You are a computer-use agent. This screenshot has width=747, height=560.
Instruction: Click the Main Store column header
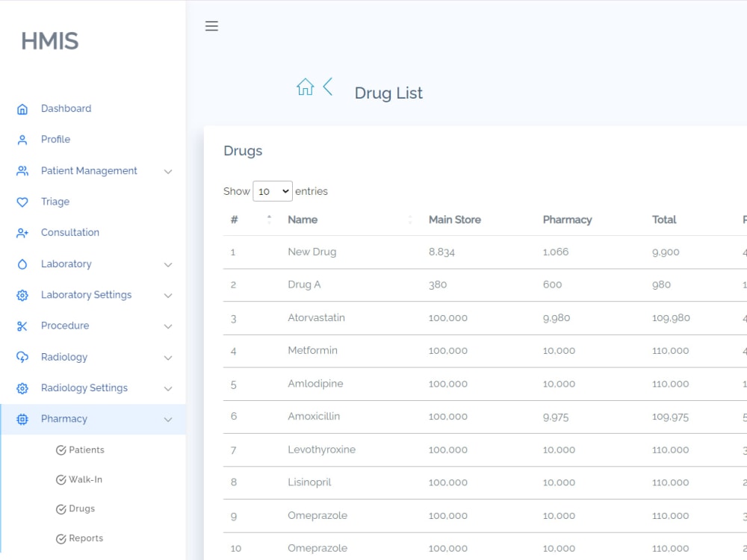pyautogui.click(x=454, y=220)
